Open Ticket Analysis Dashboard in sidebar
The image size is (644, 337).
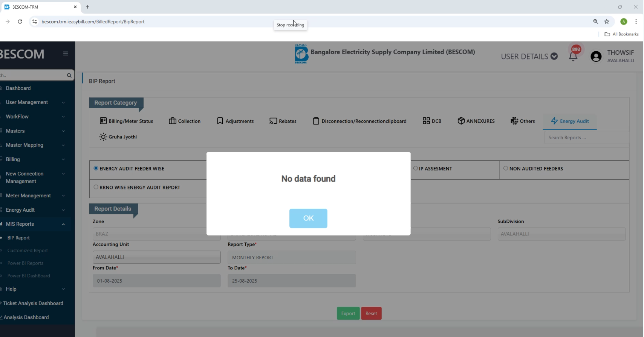coord(33,303)
